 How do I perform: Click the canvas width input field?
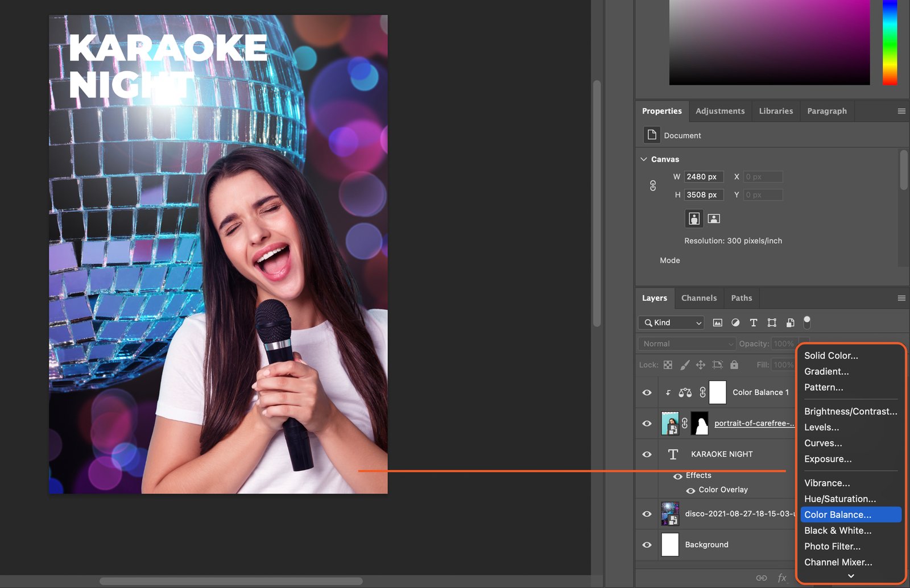[704, 177]
